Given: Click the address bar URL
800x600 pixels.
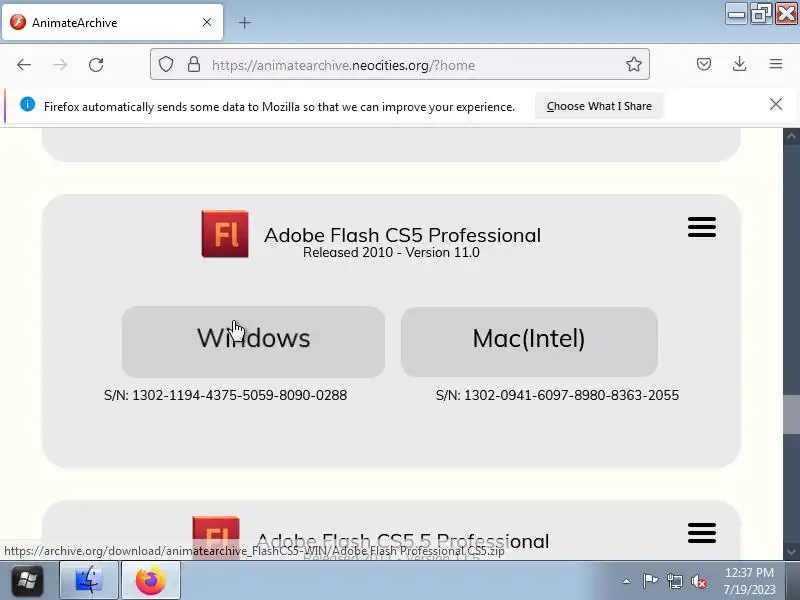Looking at the screenshot, I should (343, 65).
